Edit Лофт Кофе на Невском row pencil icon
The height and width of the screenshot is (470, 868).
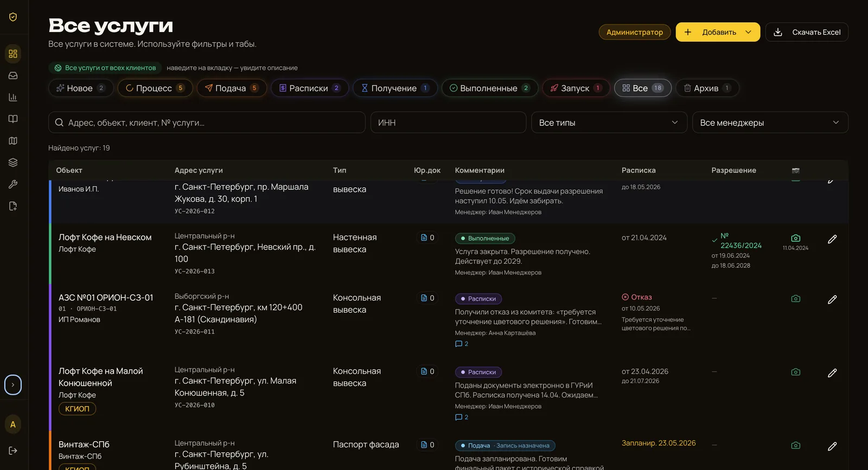pos(832,239)
